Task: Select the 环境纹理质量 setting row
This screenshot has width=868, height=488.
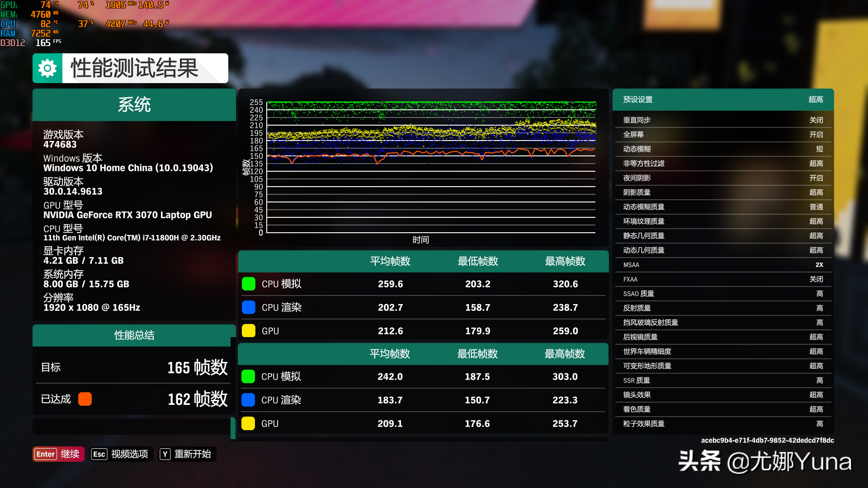Action: 723,221
